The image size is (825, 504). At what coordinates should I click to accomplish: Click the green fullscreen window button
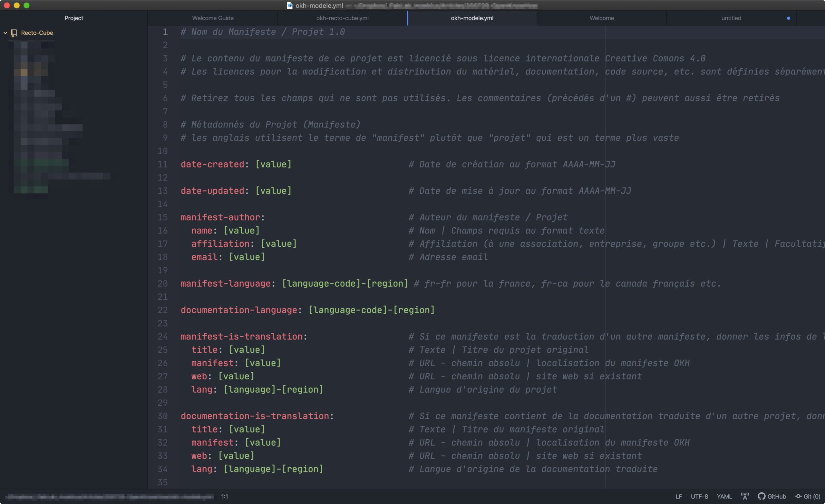tap(27, 5)
